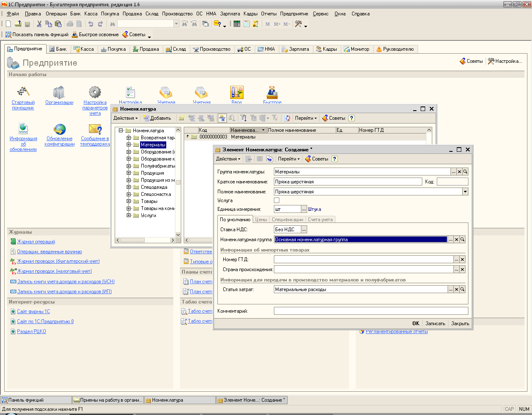Click Показать панель функций toolbar button
Image resolution: width=532 pixels, height=415 pixels.
tap(37, 35)
